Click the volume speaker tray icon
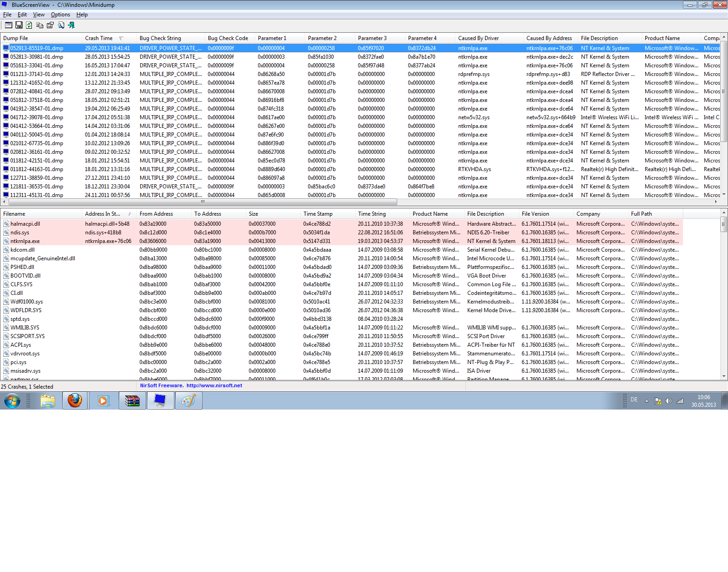Image resolution: width=728 pixels, height=572 pixels. tap(668, 401)
